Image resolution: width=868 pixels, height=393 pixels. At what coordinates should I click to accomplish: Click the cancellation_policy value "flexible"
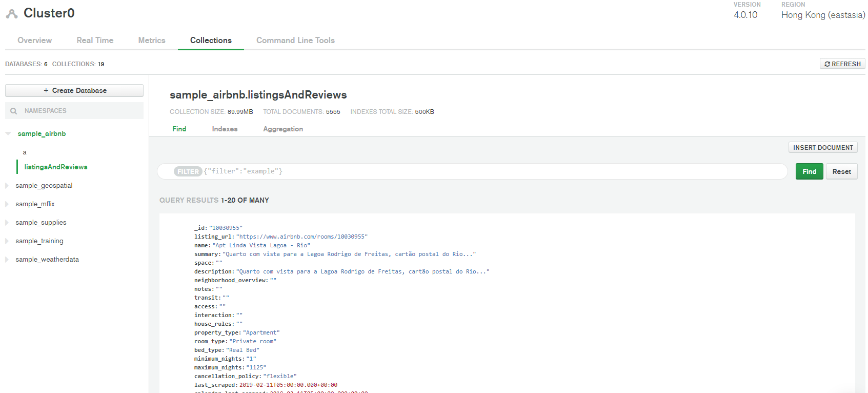tap(280, 376)
